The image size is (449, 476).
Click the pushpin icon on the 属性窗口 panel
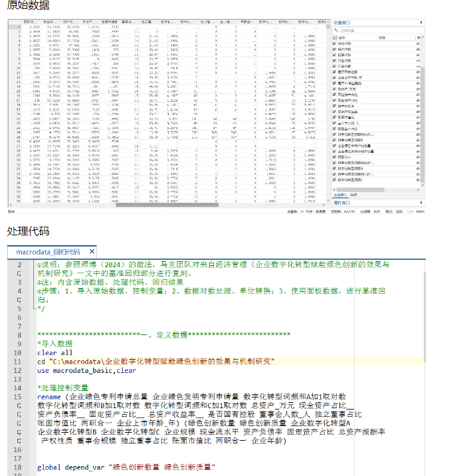[x=421, y=203]
